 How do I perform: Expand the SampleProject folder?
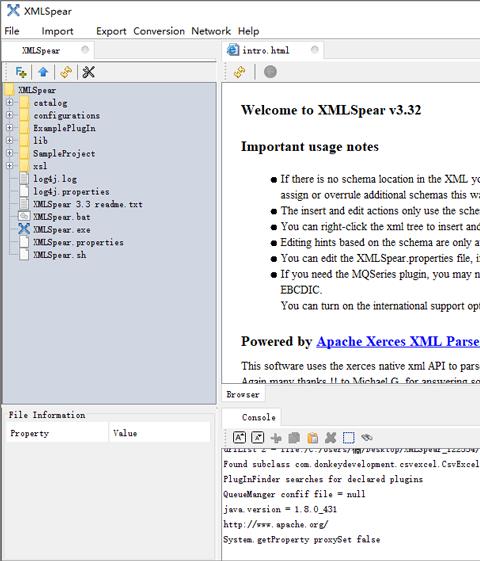coord(10,153)
